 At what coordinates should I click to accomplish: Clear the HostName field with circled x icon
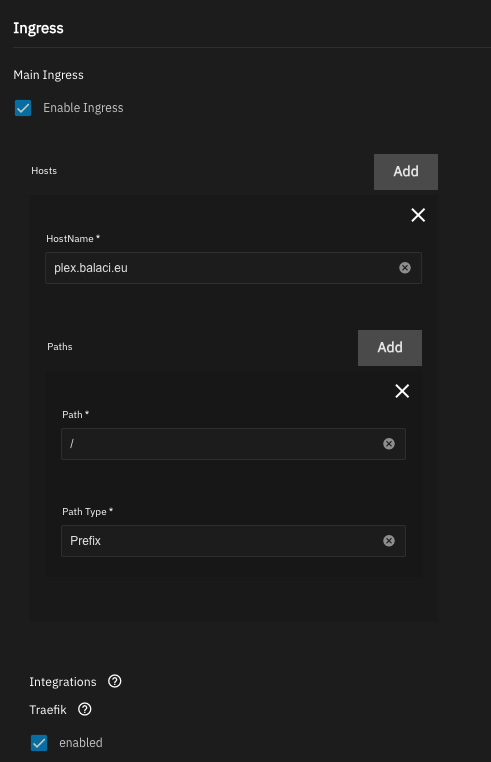tap(405, 268)
